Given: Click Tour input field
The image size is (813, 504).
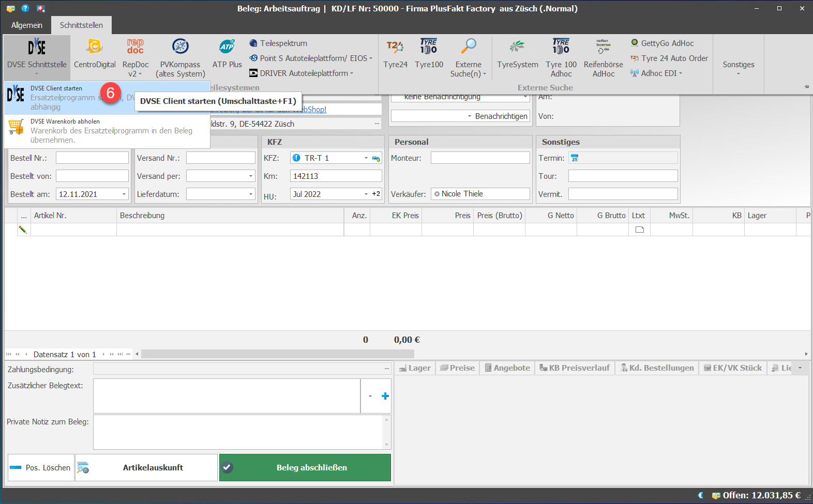Looking at the screenshot, I should [623, 176].
